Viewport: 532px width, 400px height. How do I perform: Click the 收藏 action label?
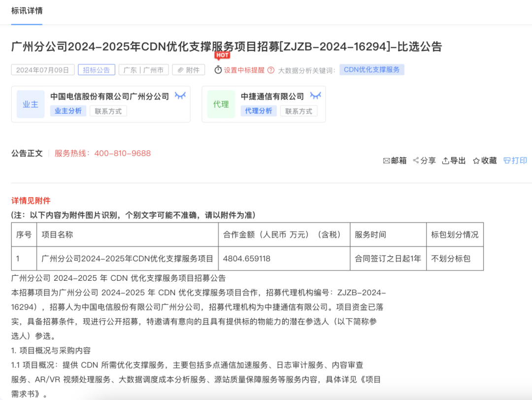[x=489, y=161]
